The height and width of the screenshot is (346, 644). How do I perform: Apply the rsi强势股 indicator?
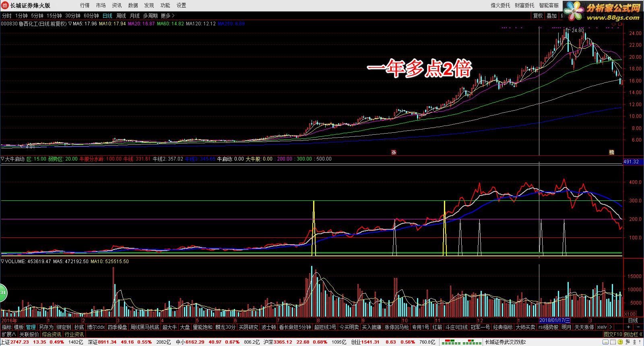(548, 327)
